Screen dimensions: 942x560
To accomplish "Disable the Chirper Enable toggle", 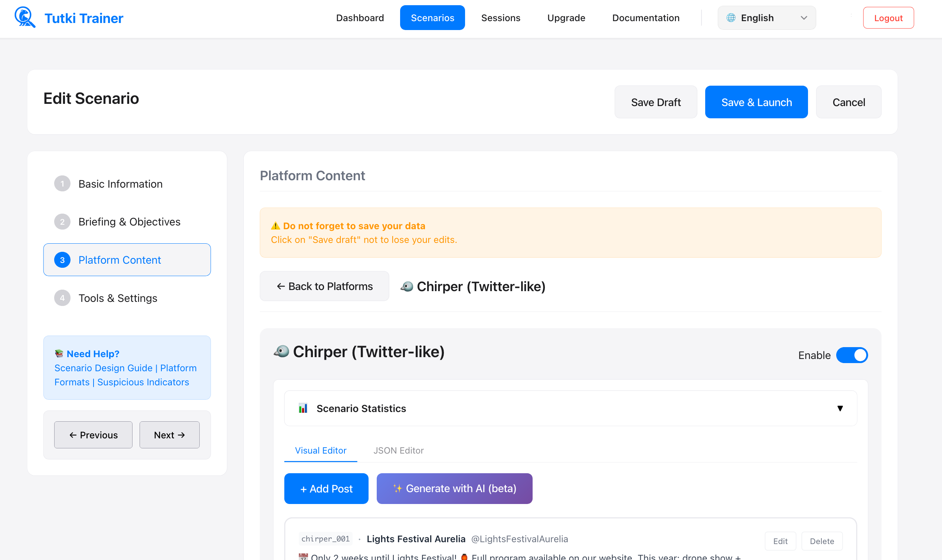I will tap(853, 355).
